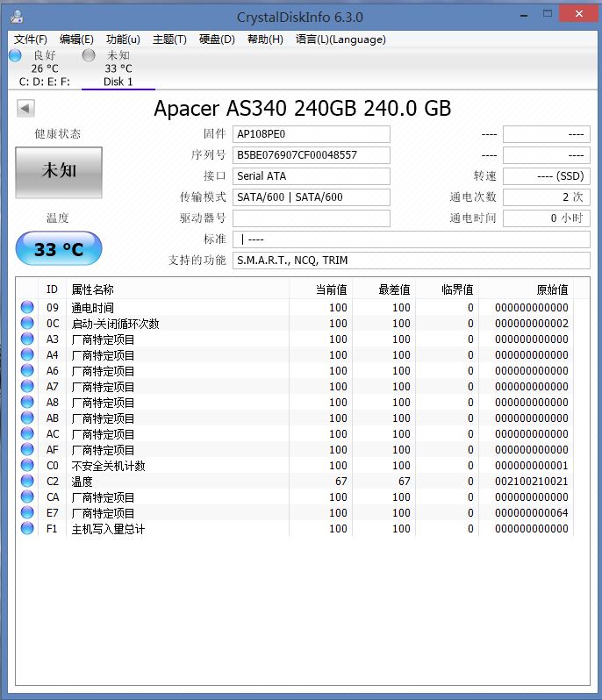Viewport: 602px width, 700px height.
Task: Select the blue status orb for disk C: D: E: F:
Action: click(15, 55)
